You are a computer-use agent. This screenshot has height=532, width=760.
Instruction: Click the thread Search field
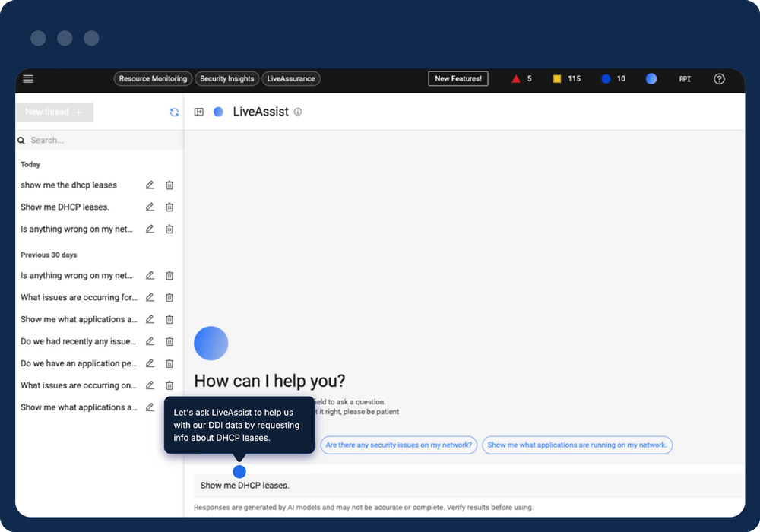tap(99, 141)
